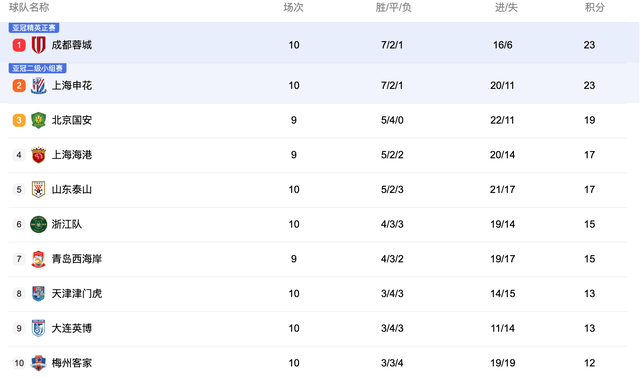Click the 天津津门虎 blue crest
Image resolution: width=640 pixels, height=378 pixels.
click(x=38, y=294)
